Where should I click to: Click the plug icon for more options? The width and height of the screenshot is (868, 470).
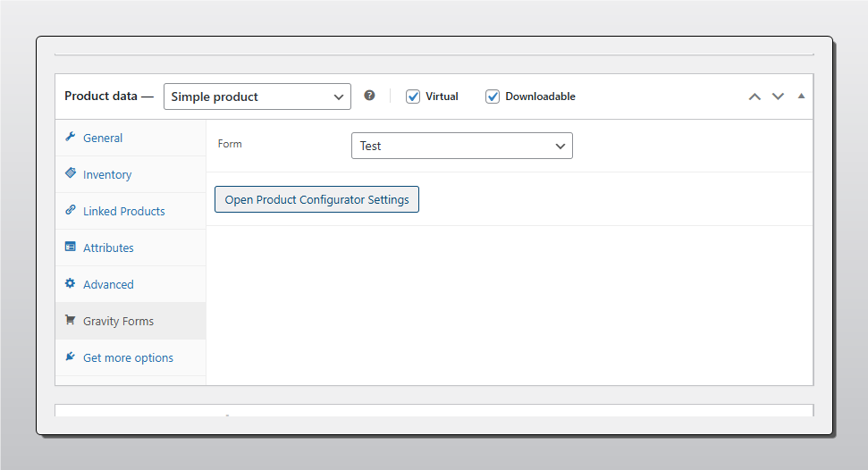pos(71,357)
